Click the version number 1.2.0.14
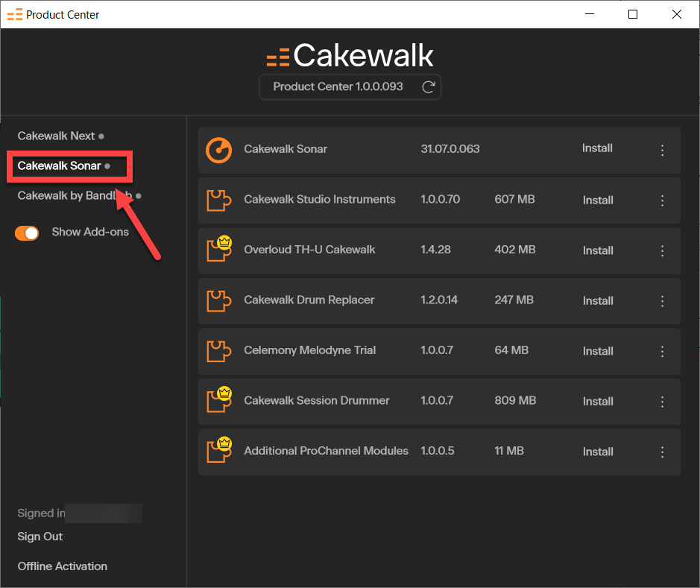Image resolution: width=700 pixels, height=588 pixels. click(439, 300)
